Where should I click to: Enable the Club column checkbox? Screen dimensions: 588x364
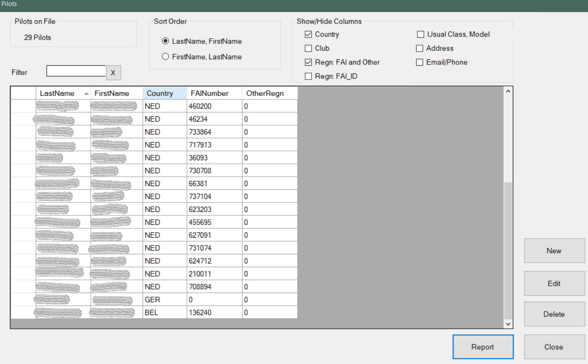point(308,48)
